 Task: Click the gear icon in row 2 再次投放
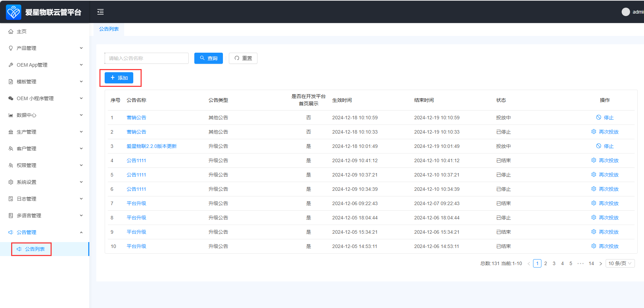594,132
